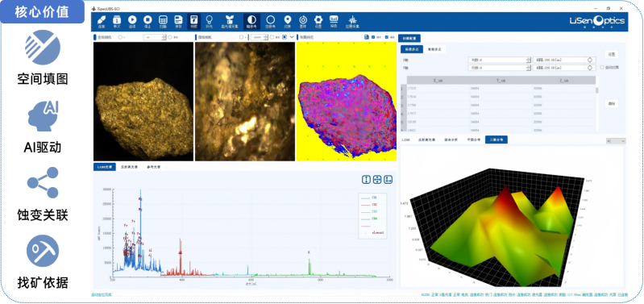Click the wide-field rock sample image

click(143, 101)
